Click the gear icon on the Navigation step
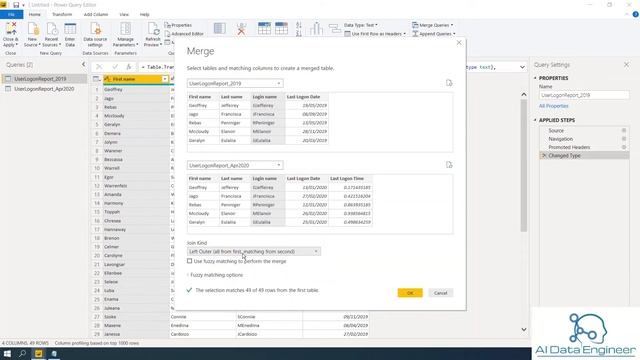This screenshot has width=640, height=360. 624,139
